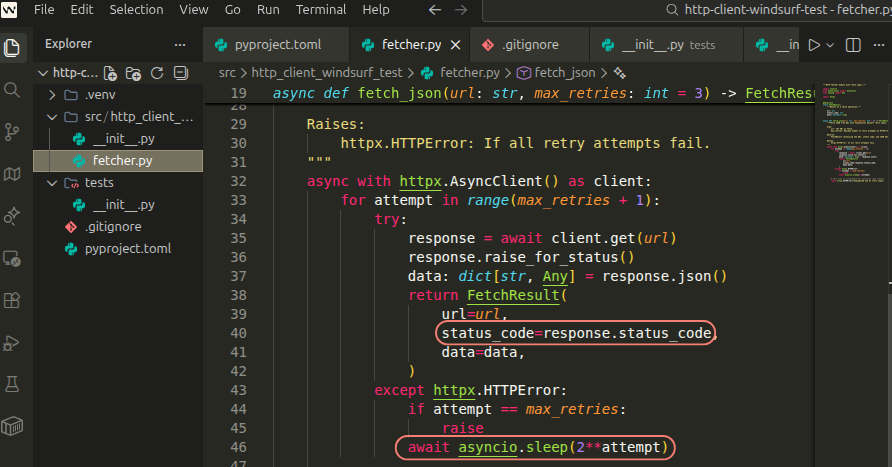Open the Remote Explorer icon
Viewport: 892px width, 467px height.
(12, 258)
